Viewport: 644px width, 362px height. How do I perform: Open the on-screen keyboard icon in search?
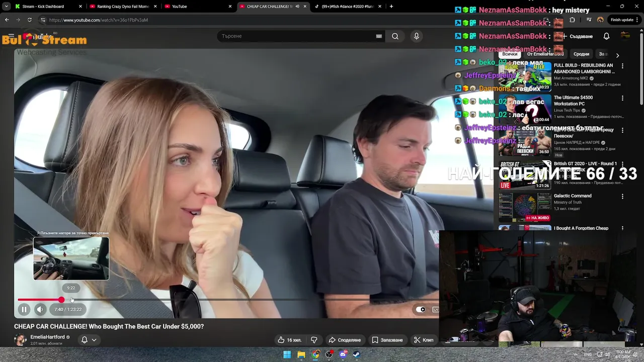coord(379,36)
